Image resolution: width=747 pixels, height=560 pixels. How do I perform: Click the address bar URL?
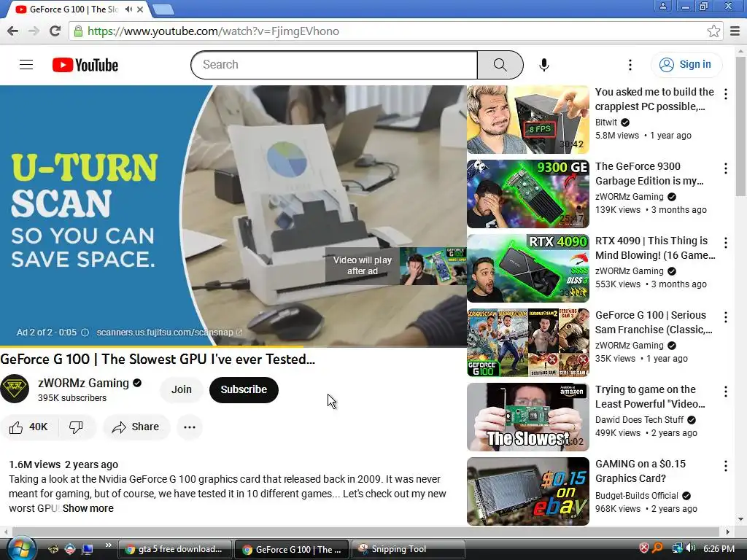pyautogui.click(x=214, y=31)
